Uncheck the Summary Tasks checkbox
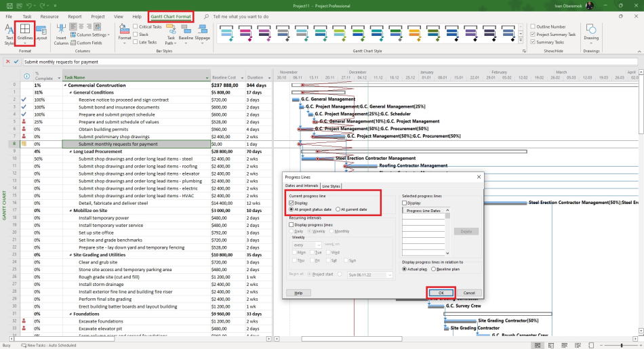 pos(533,42)
